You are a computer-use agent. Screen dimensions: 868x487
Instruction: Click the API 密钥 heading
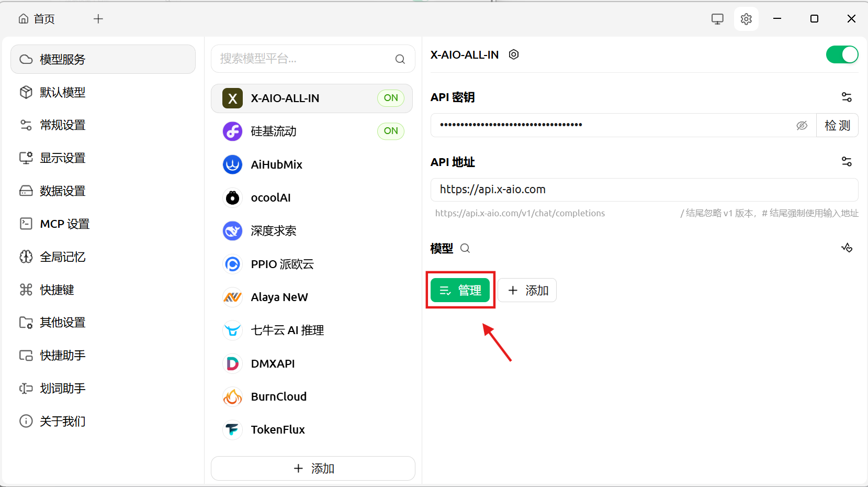pos(453,97)
